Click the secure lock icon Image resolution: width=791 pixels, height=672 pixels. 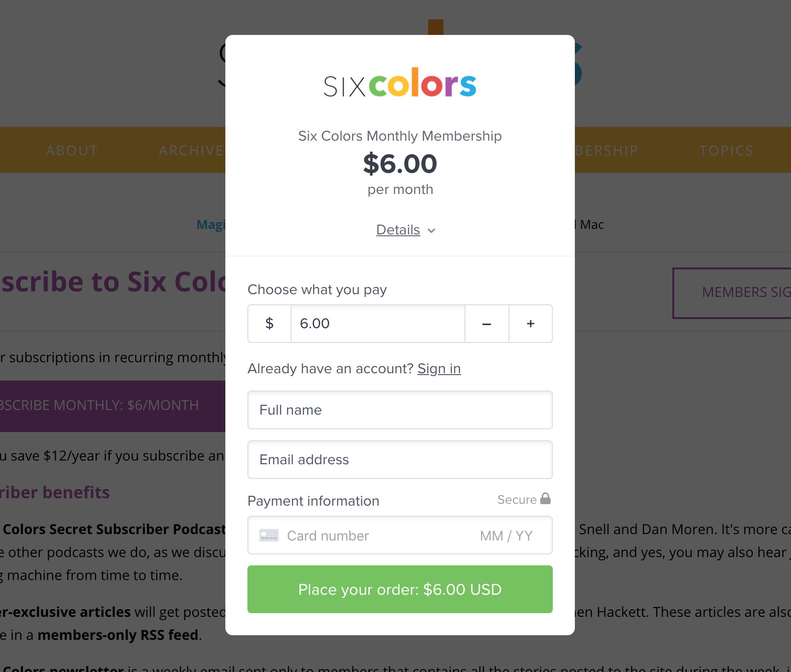tap(546, 499)
